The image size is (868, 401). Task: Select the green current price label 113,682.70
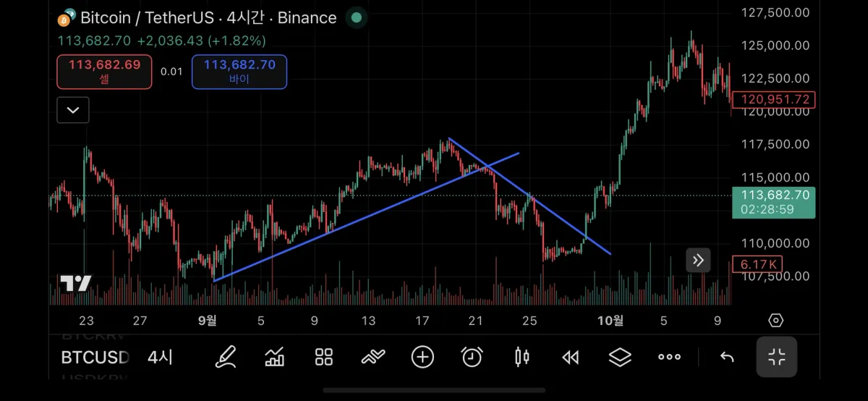point(773,202)
